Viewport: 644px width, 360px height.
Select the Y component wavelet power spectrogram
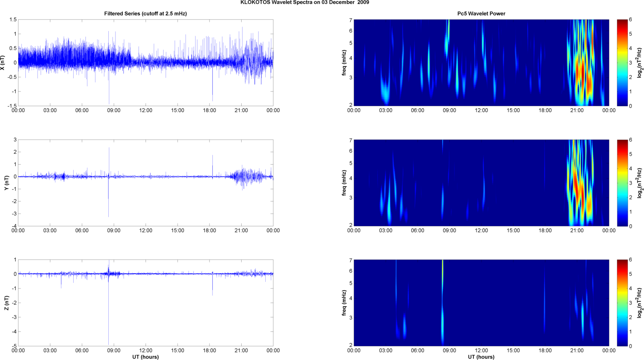pyautogui.click(x=481, y=183)
